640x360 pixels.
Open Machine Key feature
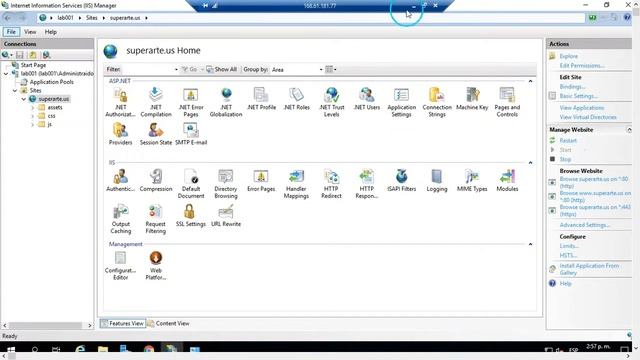[472, 99]
